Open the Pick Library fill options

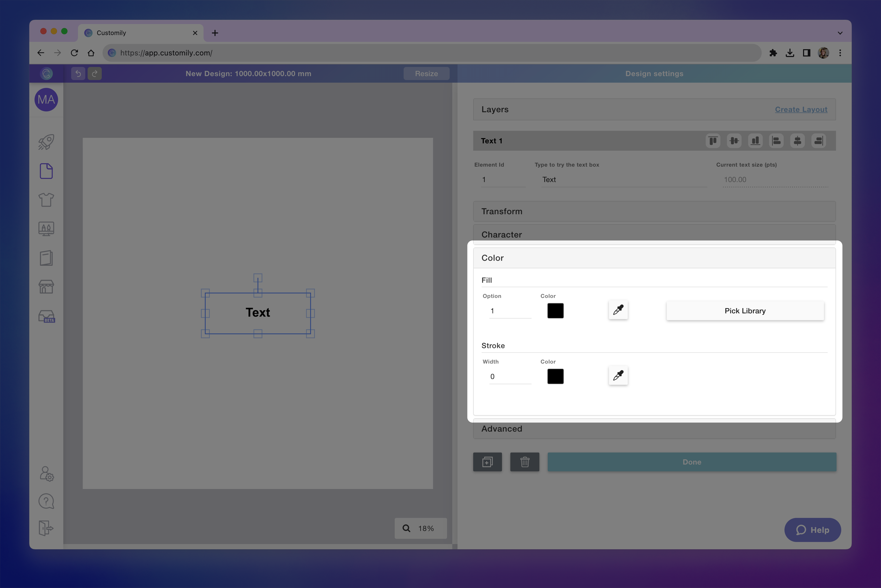point(745,310)
